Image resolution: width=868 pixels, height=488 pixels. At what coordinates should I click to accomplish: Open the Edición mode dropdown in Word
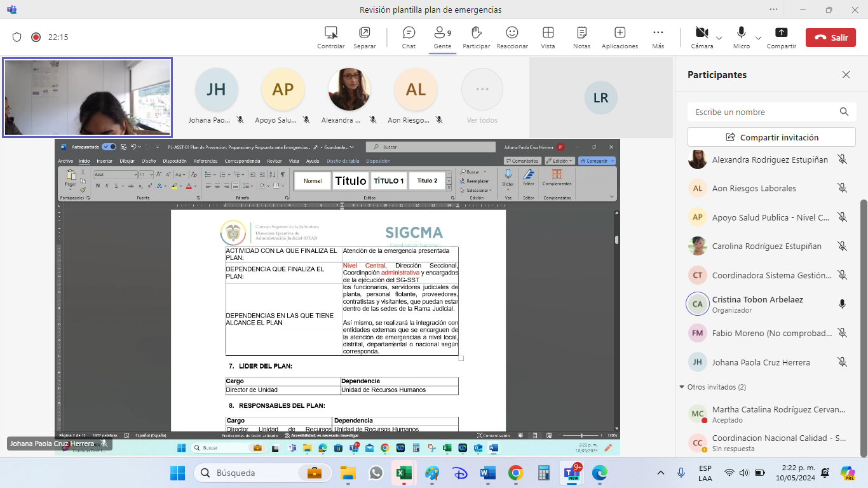[560, 161]
